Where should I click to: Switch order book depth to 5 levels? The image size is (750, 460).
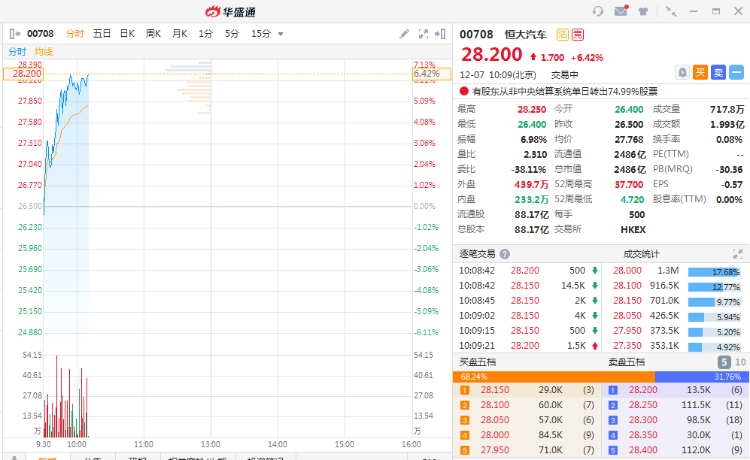pos(724,362)
